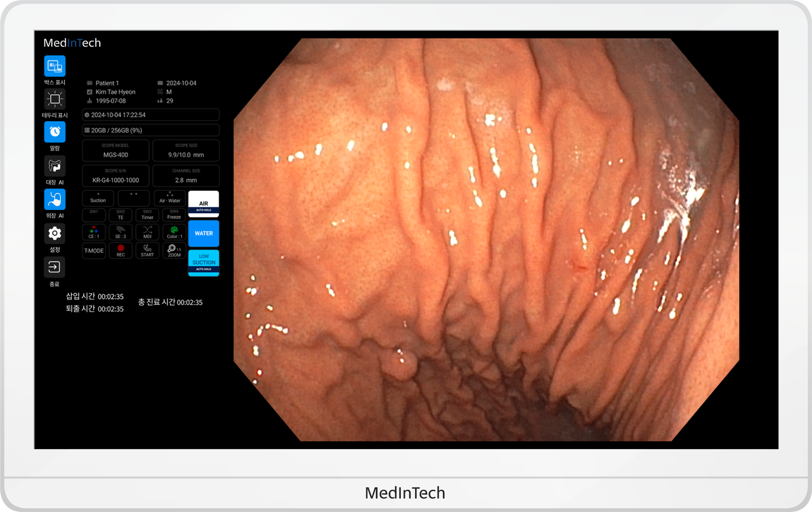Toggle the 알람 alarm clock icon
This screenshot has width=812, height=512.
(x=55, y=132)
